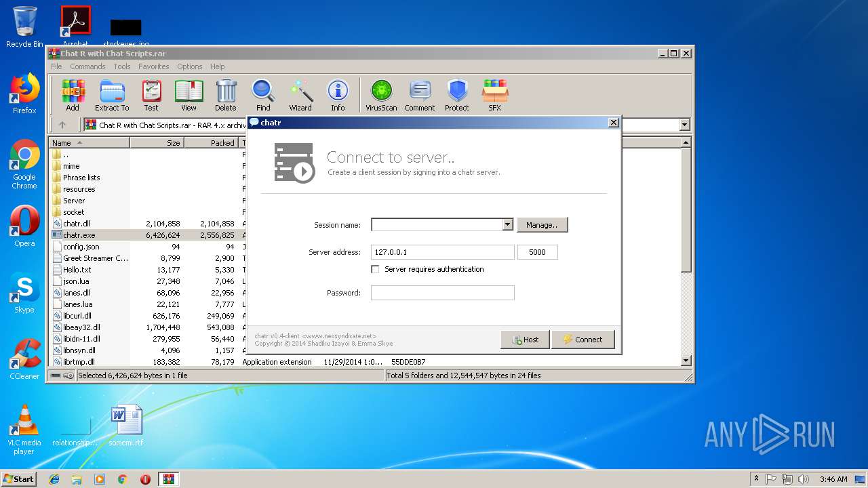Click the Delete trash icon in WinRAR
This screenshot has height=488, width=868.
coord(226,96)
